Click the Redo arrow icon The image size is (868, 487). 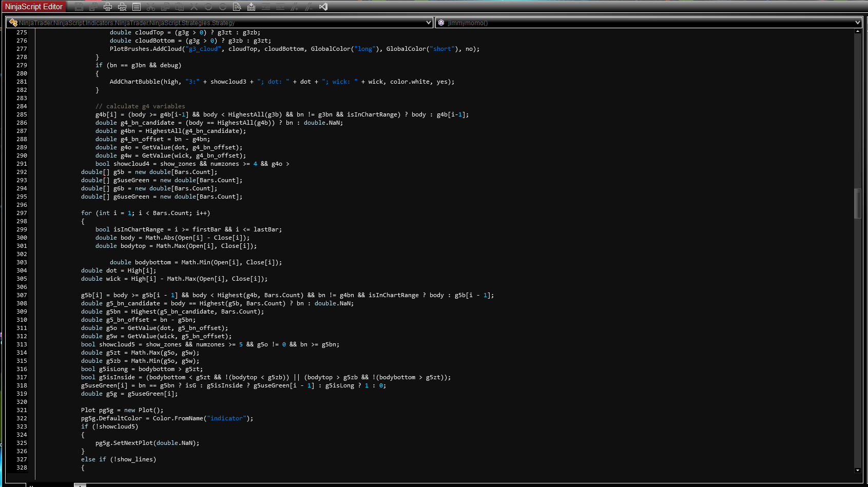point(223,7)
